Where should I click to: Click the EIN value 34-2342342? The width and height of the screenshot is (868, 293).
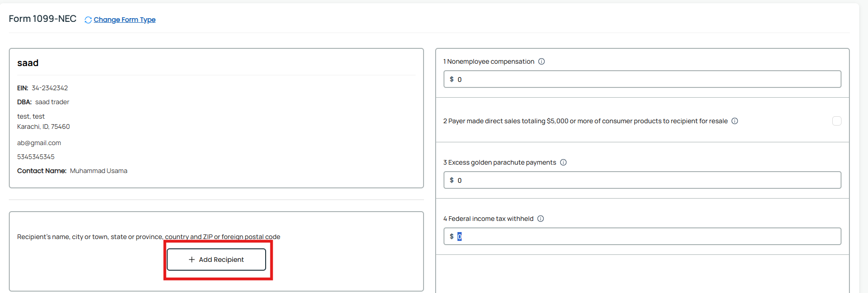pyautogui.click(x=50, y=88)
